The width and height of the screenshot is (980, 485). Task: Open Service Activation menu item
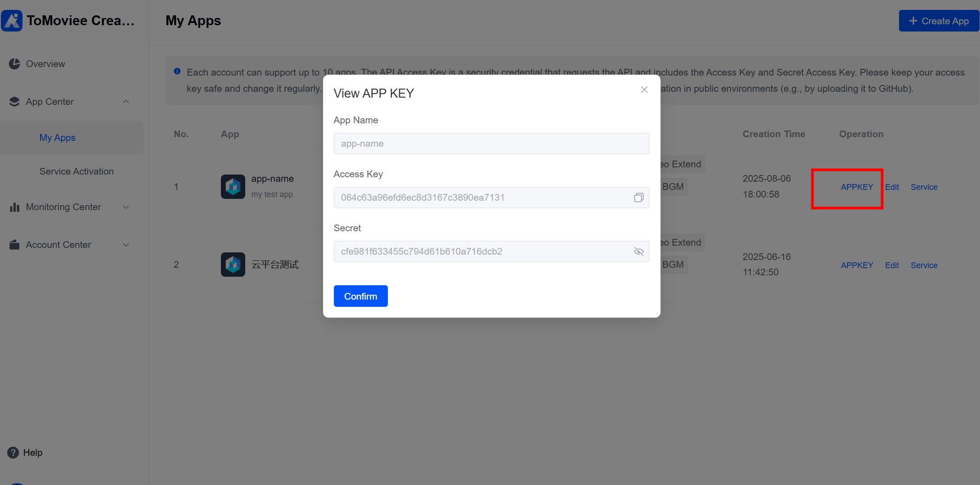(76, 171)
